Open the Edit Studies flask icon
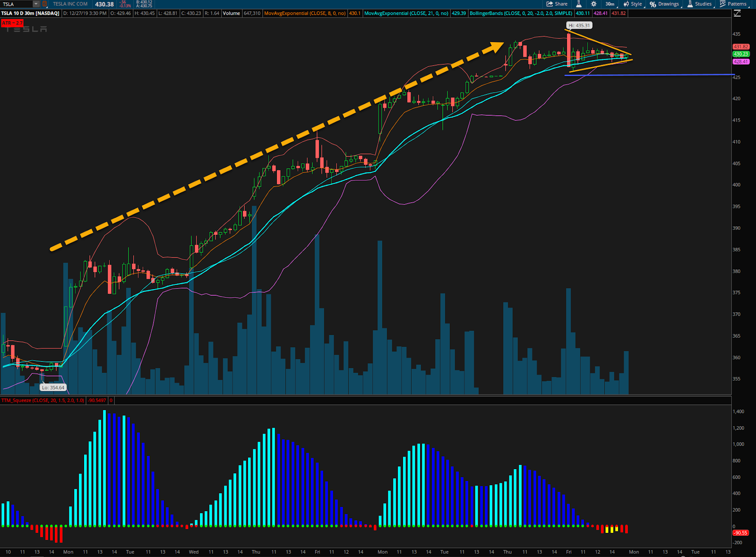The height and width of the screenshot is (557, 756). coord(579,4)
